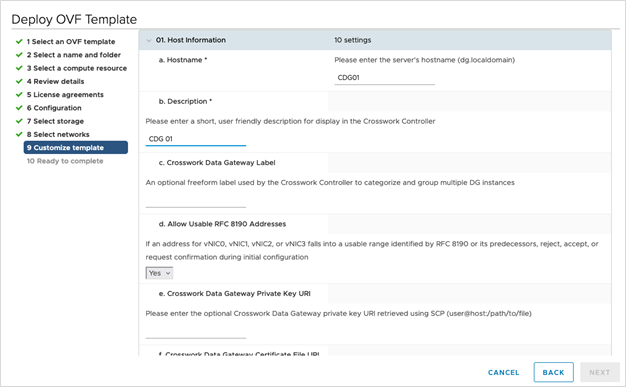The height and width of the screenshot is (387, 626).
Task: Click the Private Key URI input field
Action: [196, 331]
